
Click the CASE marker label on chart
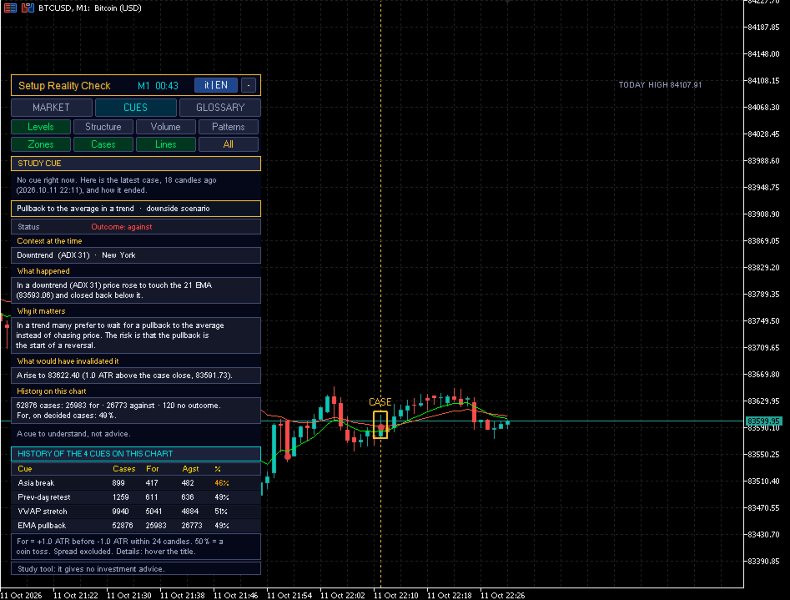pyautogui.click(x=380, y=402)
